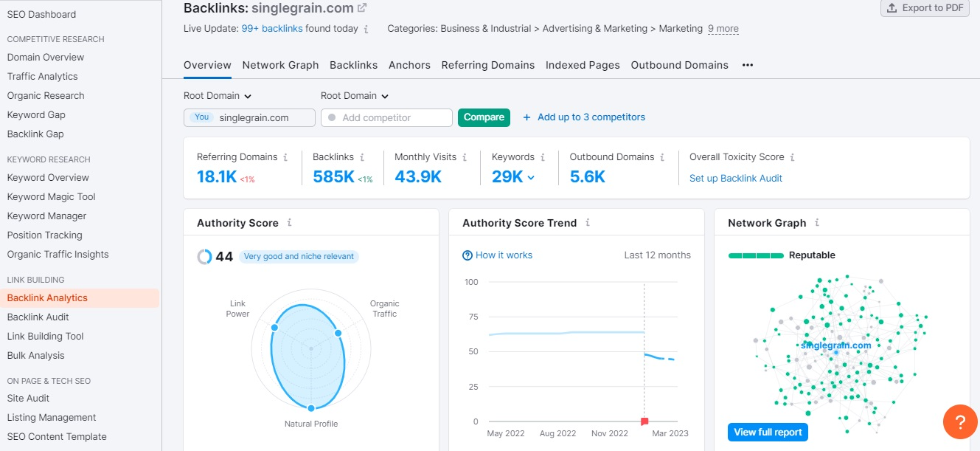
Task: Click the red marker on trend chart
Action: (x=644, y=421)
